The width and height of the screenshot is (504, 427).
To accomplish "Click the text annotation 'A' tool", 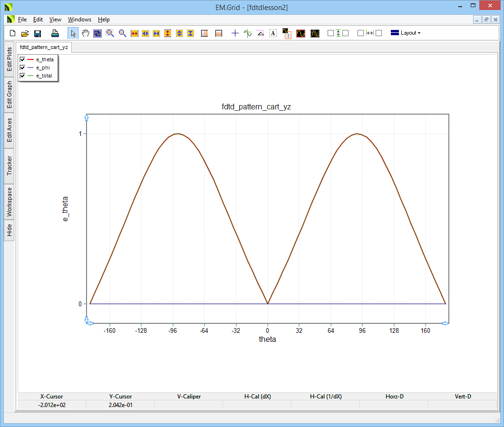I will (273, 33).
